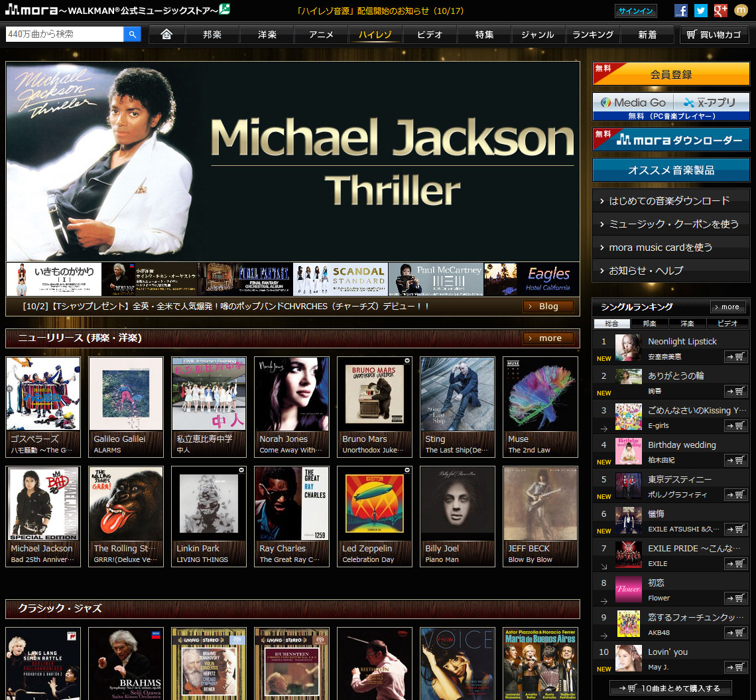Open Facebook page icon
Image resolution: width=756 pixels, height=700 pixels.
(x=681, y=11)
